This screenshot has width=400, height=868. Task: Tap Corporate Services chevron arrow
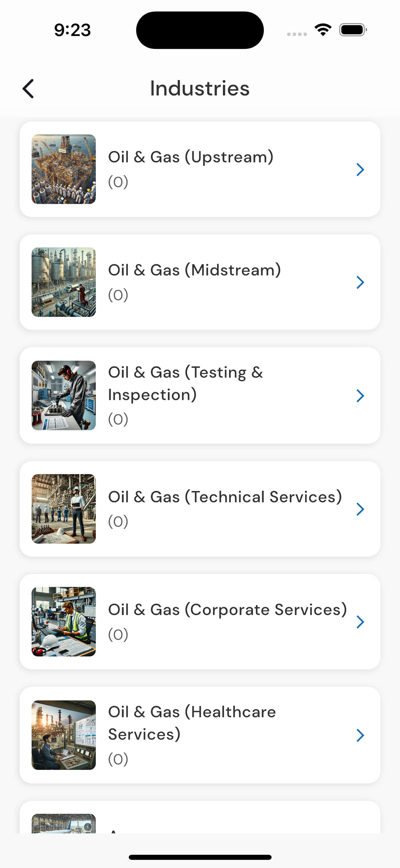click(x=360, y=622)
